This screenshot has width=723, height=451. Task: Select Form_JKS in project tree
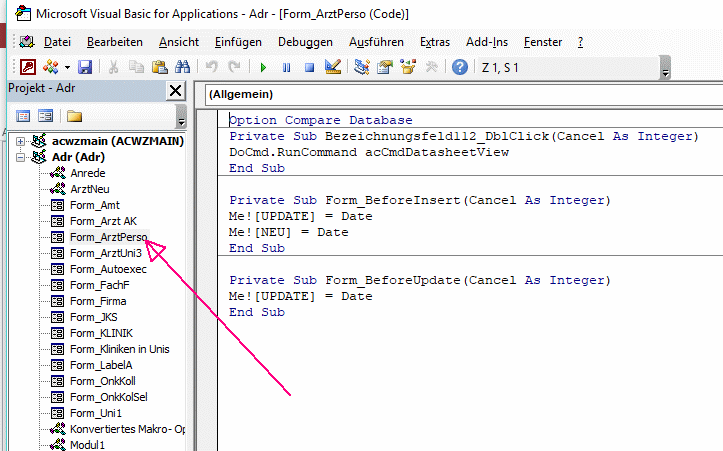94,317
